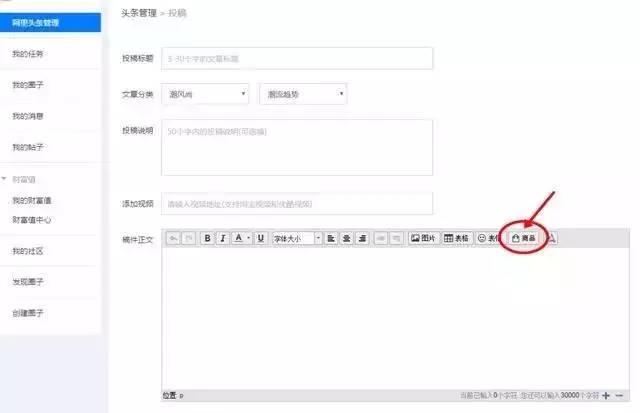
Task: Apply font color with the A button
Action: click(x=239, y=238)
